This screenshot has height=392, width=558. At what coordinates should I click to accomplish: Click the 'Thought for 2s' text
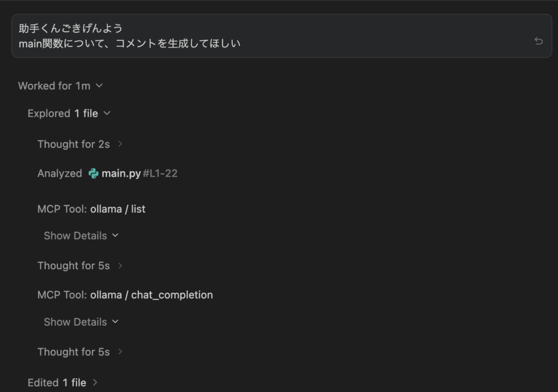tap(74, 144)
